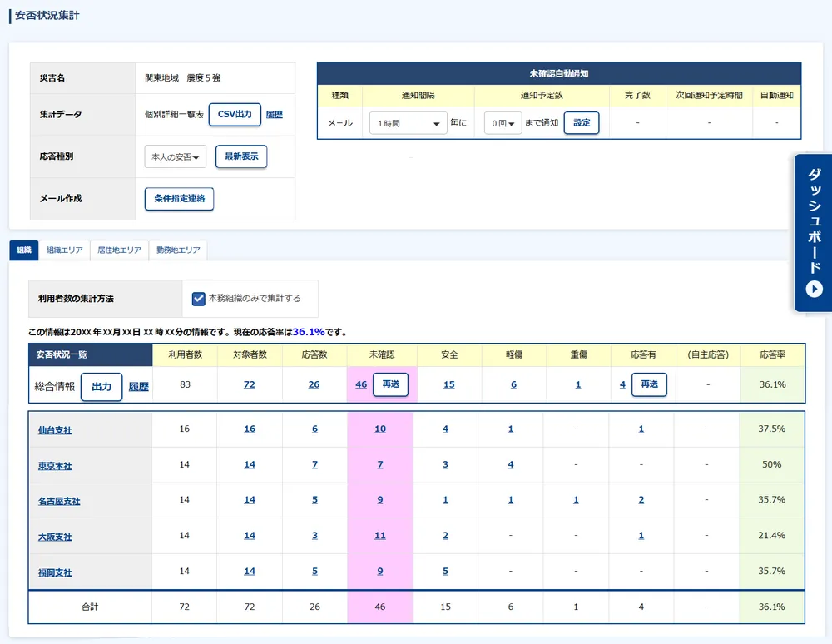The image size is (832, 644).
Task: Click 設定 button for auto notification
Action: pos(582,123)
